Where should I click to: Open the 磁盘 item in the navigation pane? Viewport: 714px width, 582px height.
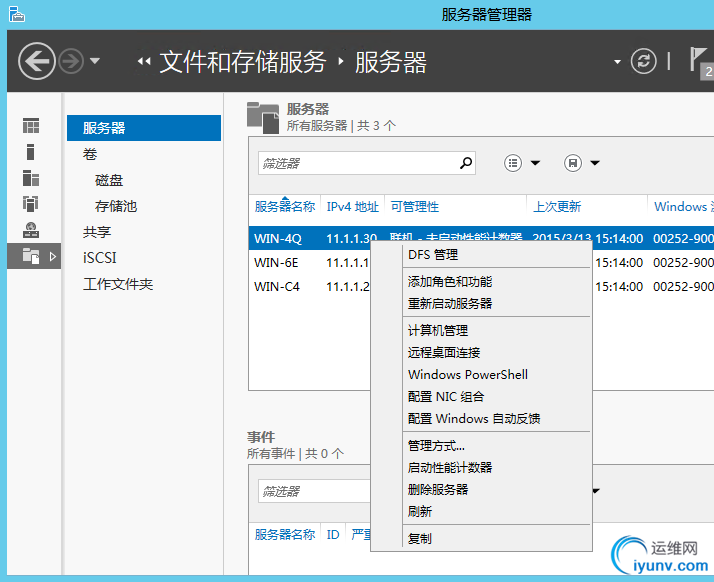[x=109, y=180]
